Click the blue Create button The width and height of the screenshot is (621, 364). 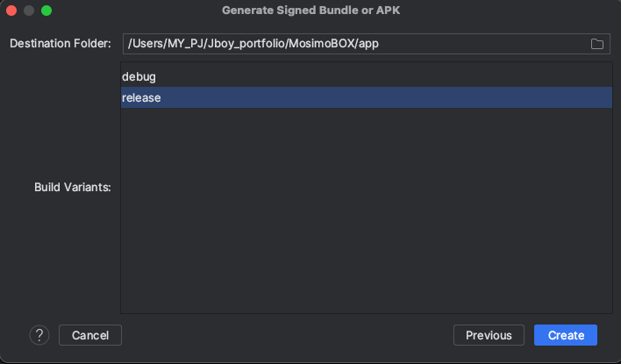(x=566, y=335)
